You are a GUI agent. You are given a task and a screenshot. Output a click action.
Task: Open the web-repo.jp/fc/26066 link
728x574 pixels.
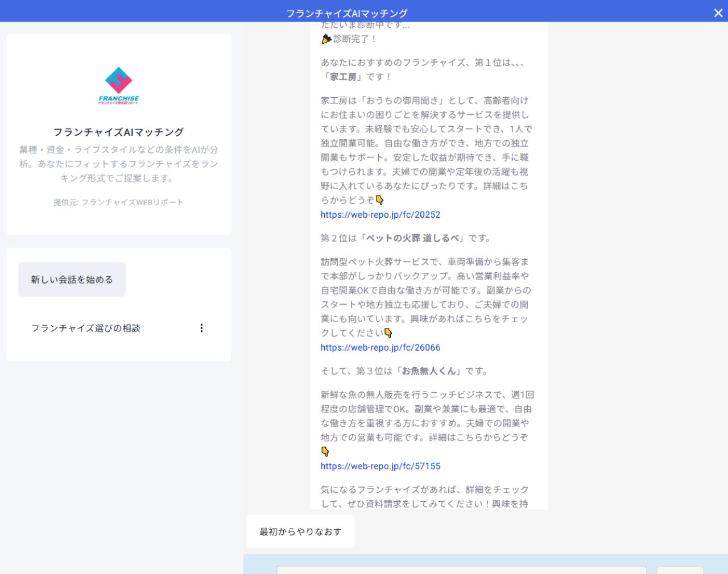point(380,348)
